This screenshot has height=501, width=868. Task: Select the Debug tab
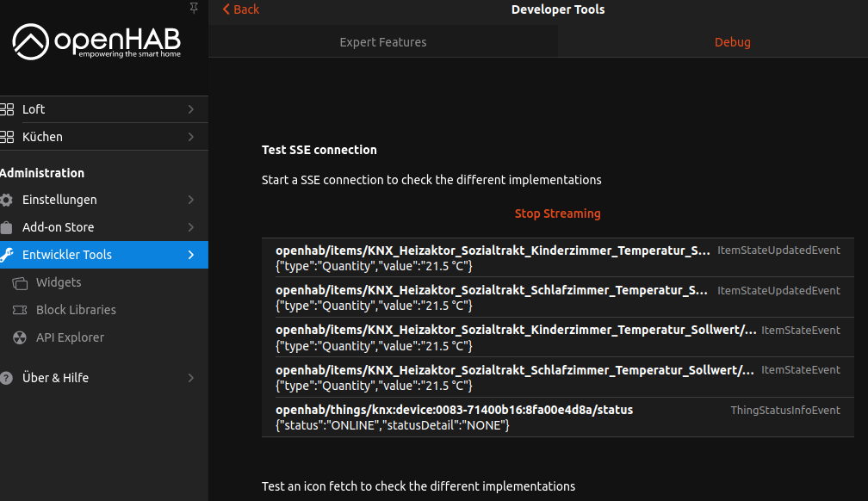[x=732, y=42]
